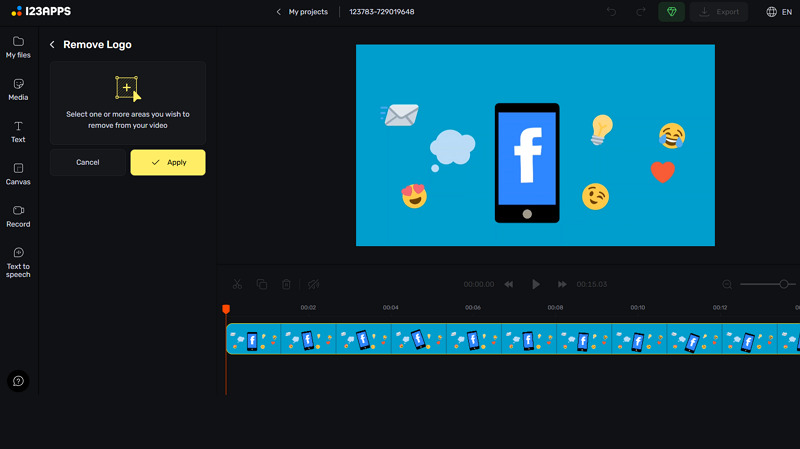Jump to 00:10 on timeline ruler
The image size is (800, 449).
pyautogui.click(x=638, y=308)
